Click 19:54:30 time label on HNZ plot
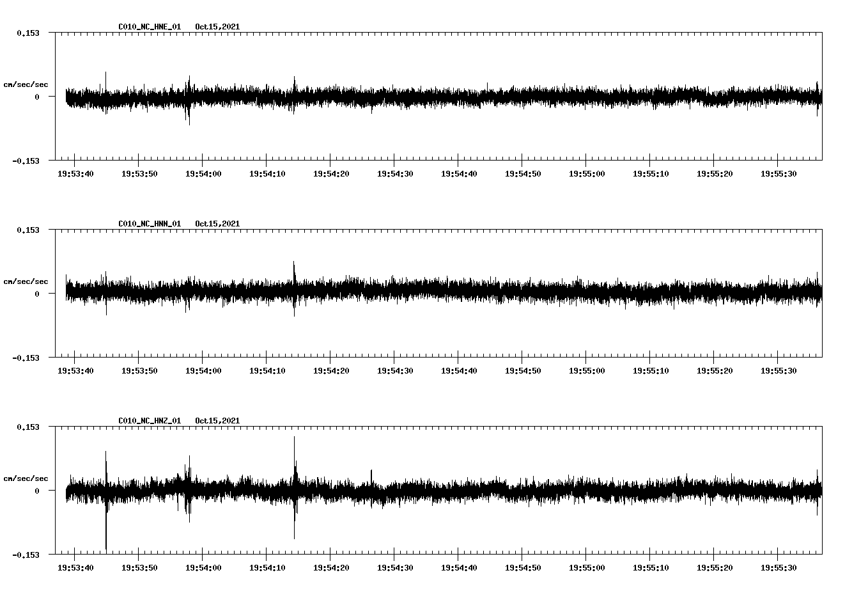Viewport: 868px width, 591px height. coord(394,567)
